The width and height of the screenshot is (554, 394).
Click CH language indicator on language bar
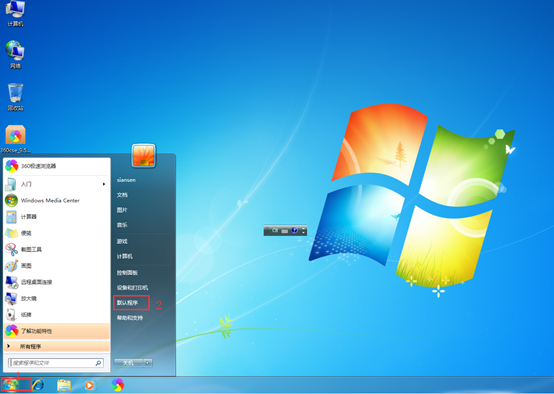(275, 231)
